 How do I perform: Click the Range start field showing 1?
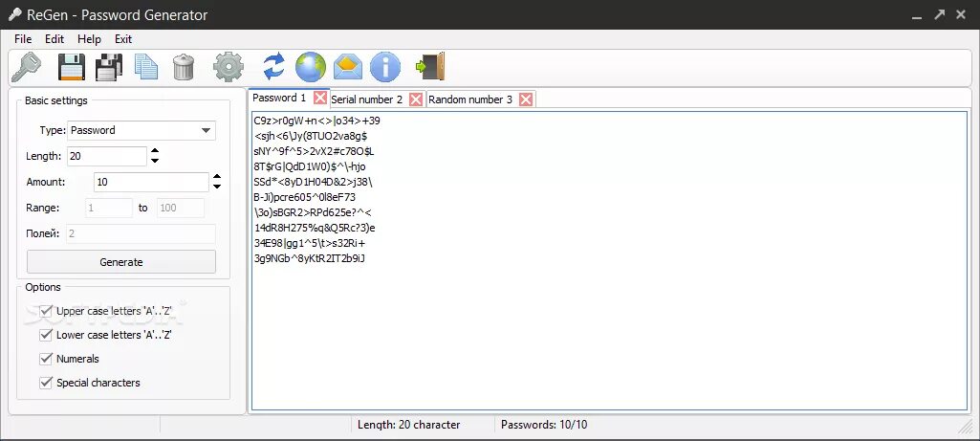pos(109,208)
